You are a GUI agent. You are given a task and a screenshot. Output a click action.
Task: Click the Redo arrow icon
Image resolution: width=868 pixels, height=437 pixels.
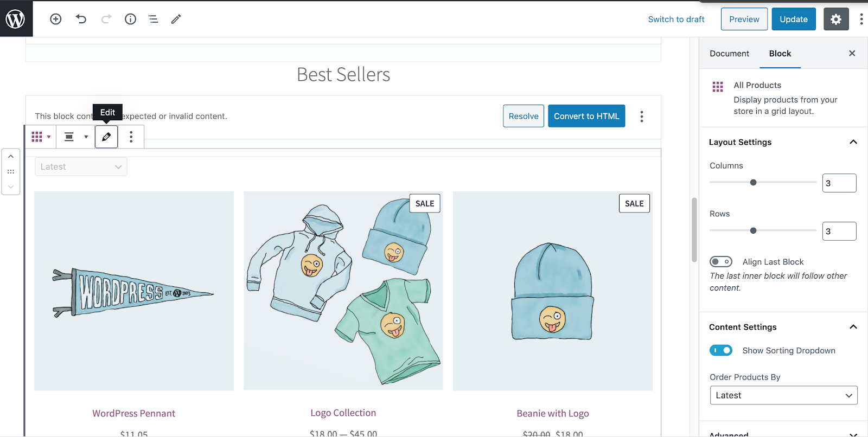(106, 19)
